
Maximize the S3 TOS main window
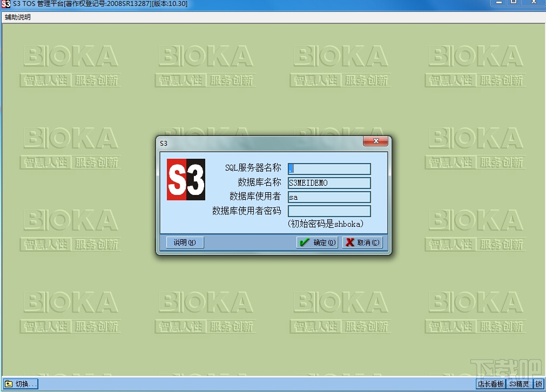(513, 3)
